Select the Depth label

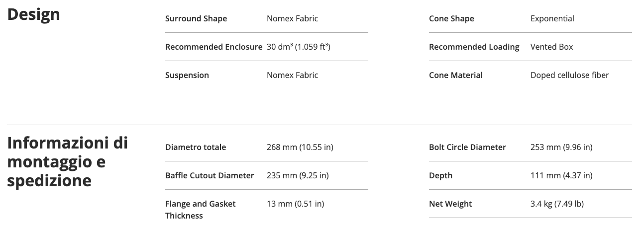coord(440,176)
